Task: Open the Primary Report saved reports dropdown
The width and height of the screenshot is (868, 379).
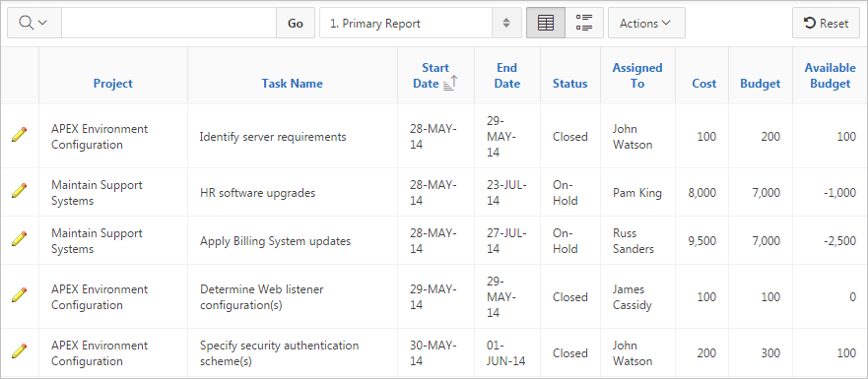Action: (x=420, y=24)
